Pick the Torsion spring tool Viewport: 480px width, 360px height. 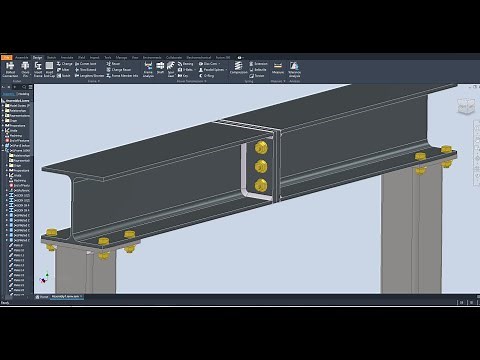tap(257, 76)
